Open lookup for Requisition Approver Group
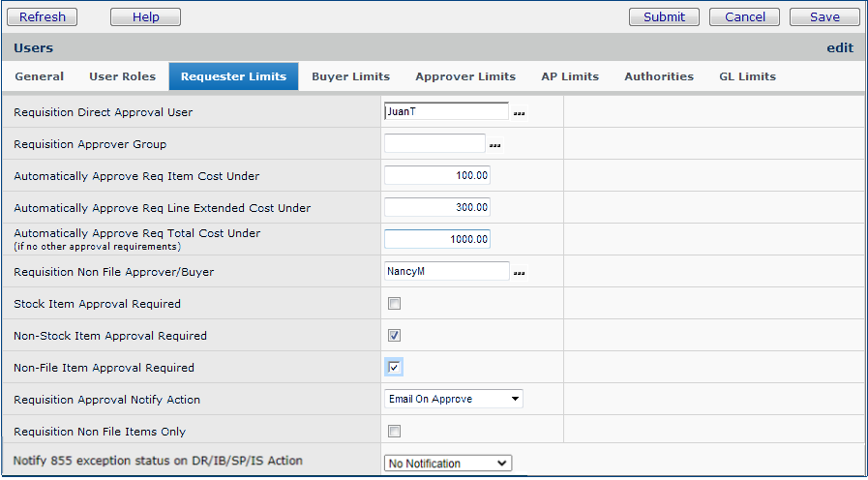The image size is (868, 480). coord(495,145)
